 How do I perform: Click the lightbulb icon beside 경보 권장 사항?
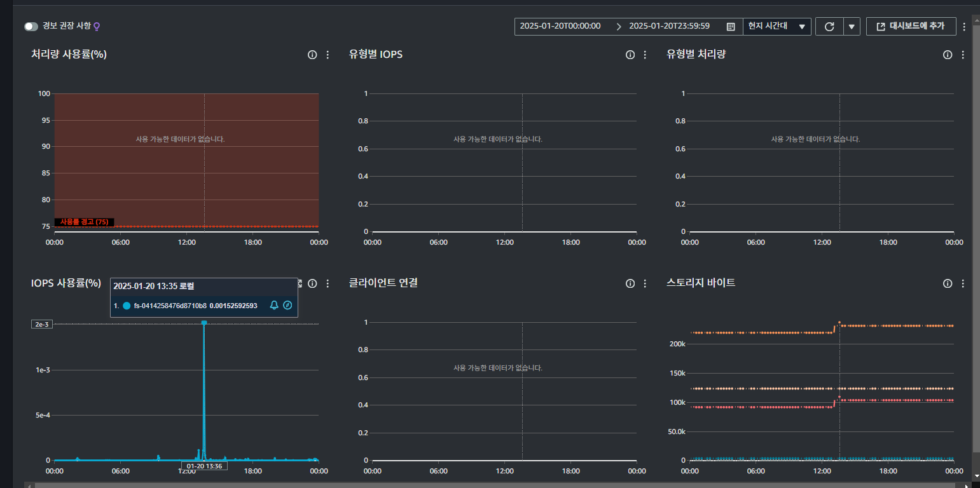[97, 27]
